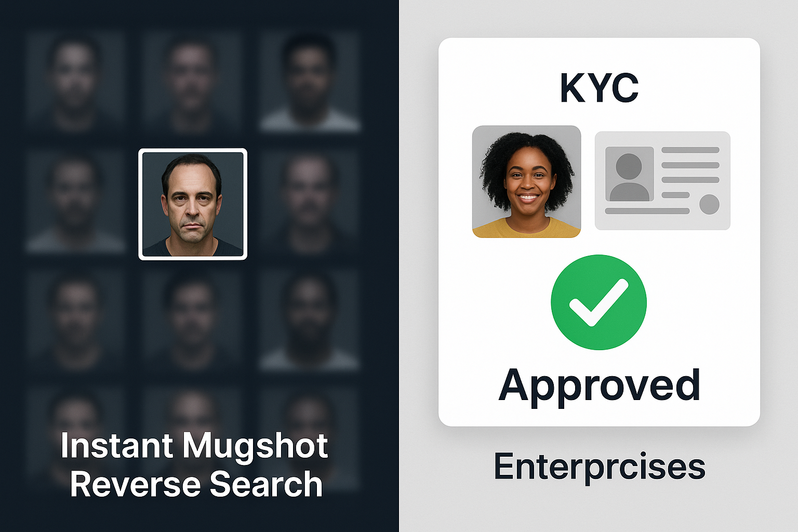Click the KYC heading
The height and width of the screenshot is (532, 798).
pyautogui.click(x=599, y=88)
